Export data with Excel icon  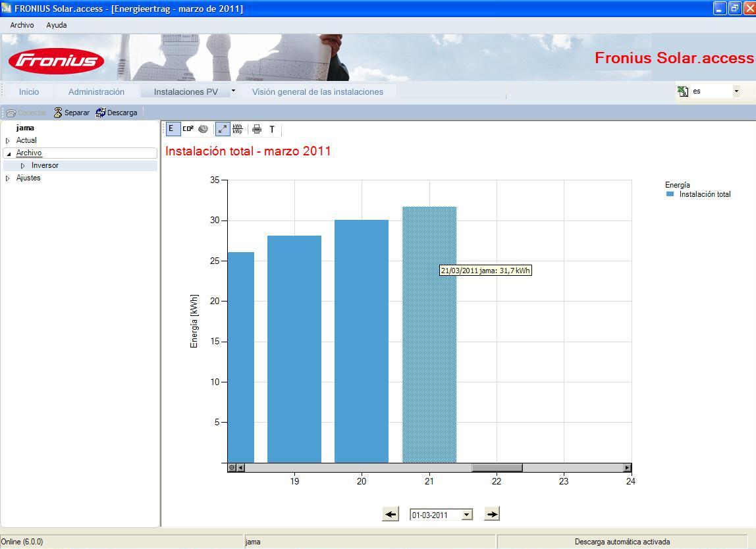point(683,91)
